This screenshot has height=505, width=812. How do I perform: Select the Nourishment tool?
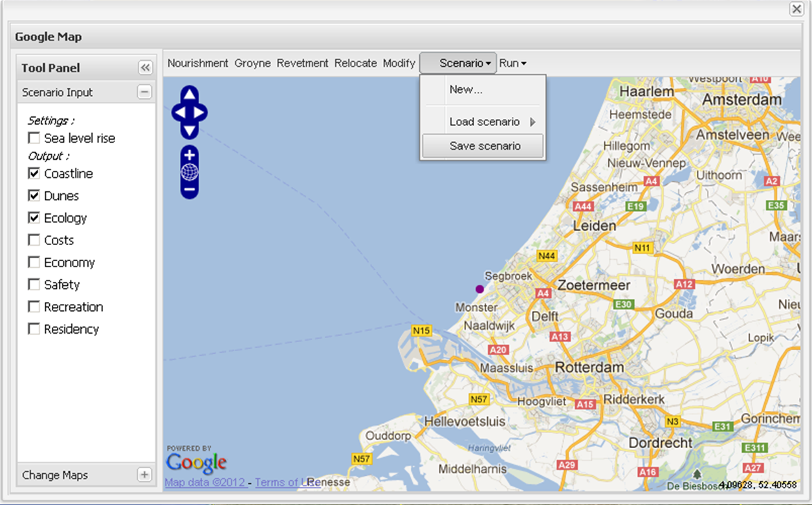tap(198, 63)
